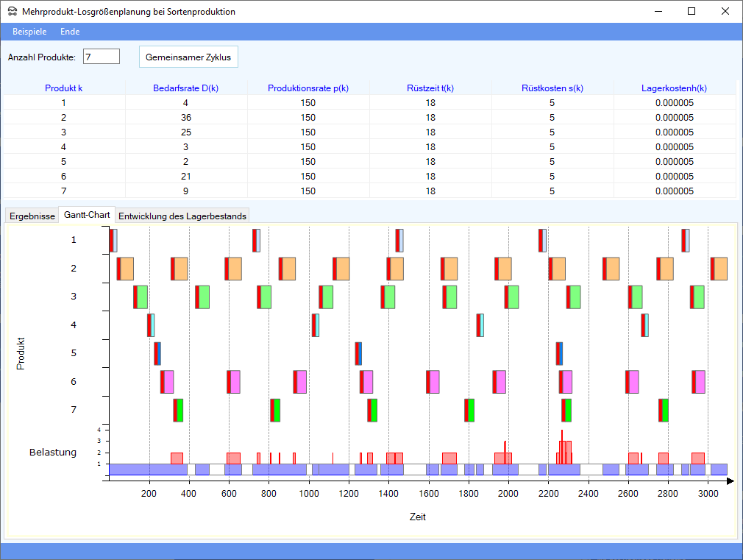This screenshot has height=560, width=743.
Task: Click the Rüstkosten s(k) column header
Action: 552,88
